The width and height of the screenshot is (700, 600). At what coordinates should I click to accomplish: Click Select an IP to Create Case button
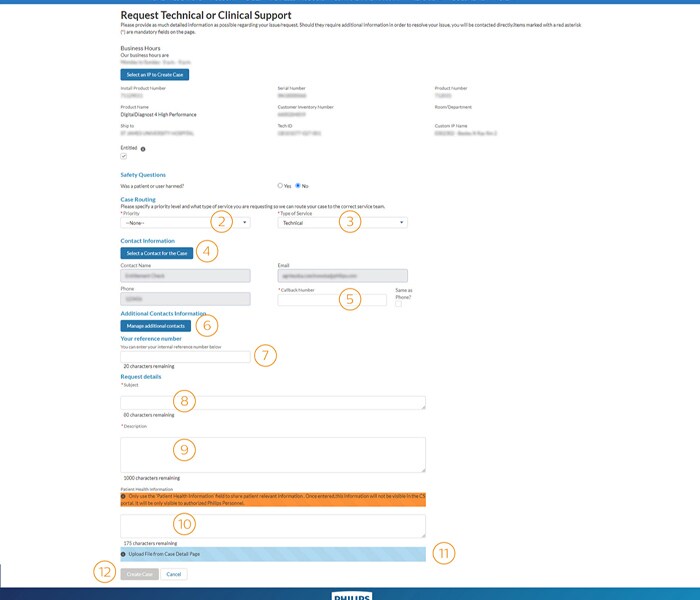point(154,74)
